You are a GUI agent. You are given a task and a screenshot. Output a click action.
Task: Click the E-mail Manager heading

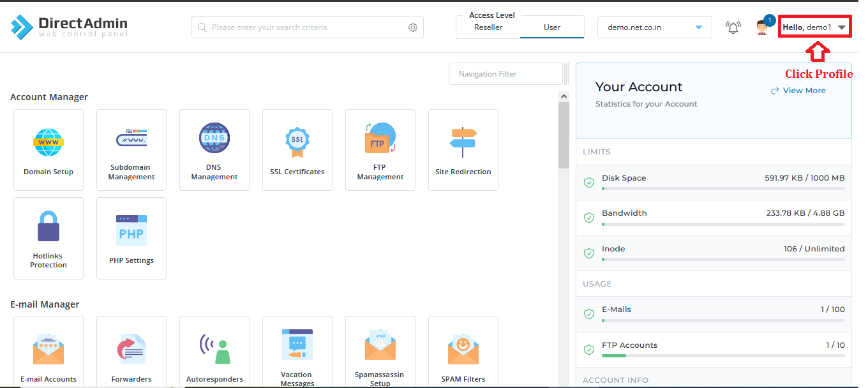[x=45, y=304]
